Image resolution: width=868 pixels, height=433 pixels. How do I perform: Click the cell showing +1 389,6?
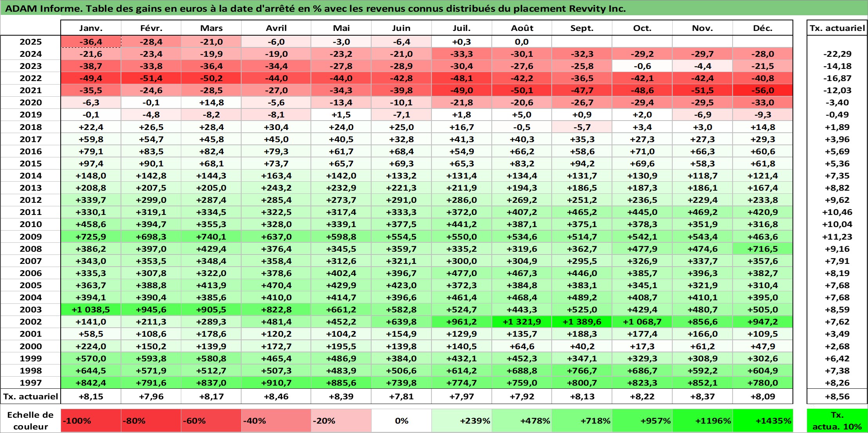[582, 322]
